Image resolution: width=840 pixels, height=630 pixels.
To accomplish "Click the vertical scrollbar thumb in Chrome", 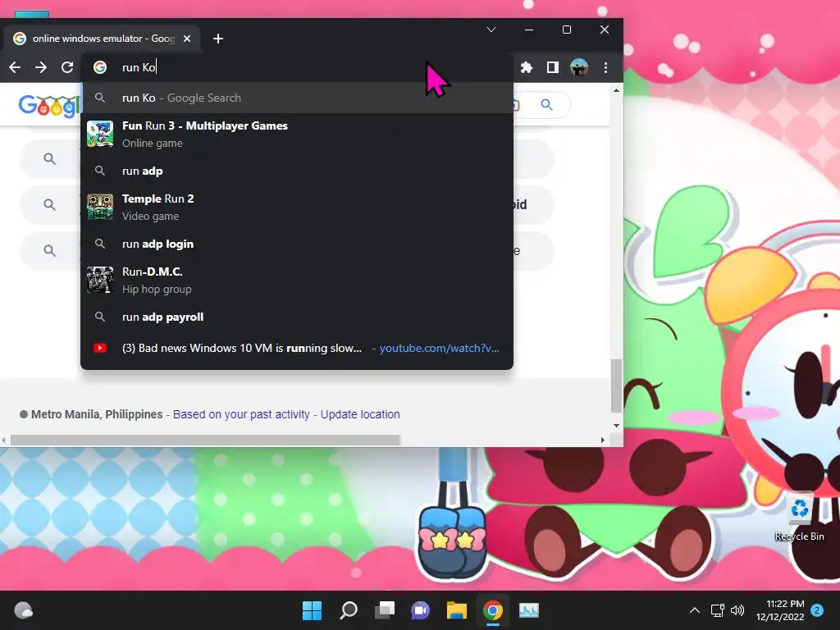I will [616, 386].
